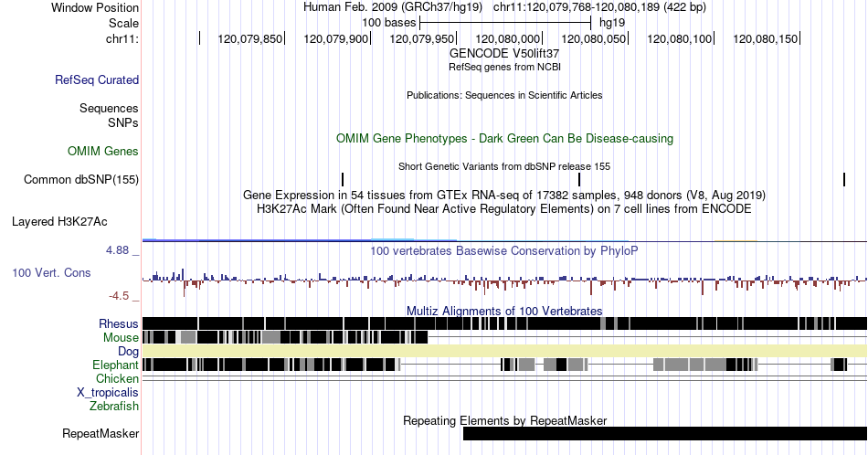Click the GENCODE V50lift37 track title

click(x=504, y=54)
